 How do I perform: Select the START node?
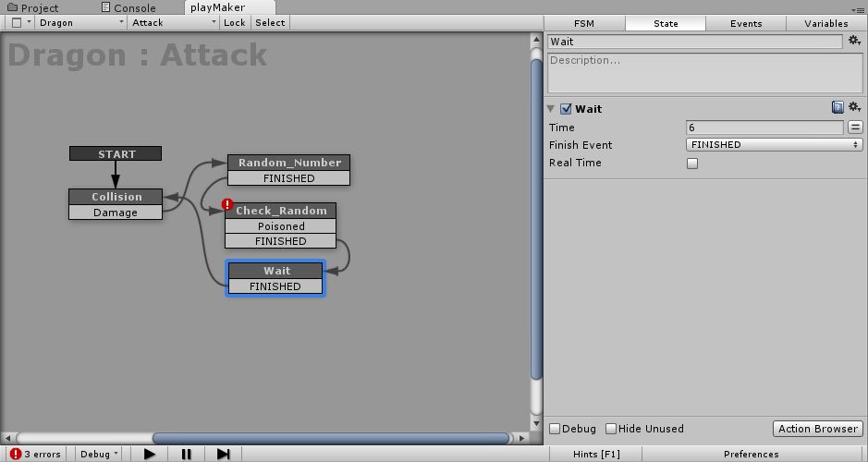(x=116, y=153)
